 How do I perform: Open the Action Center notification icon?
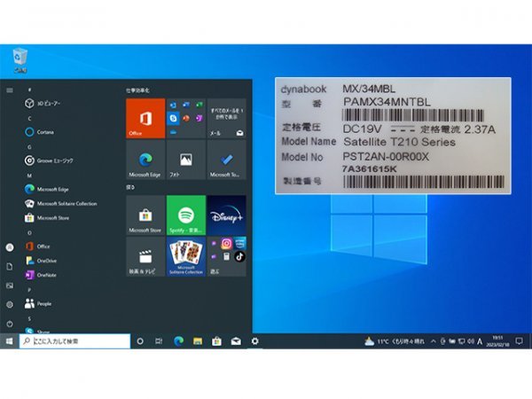[x=519, y=341]
